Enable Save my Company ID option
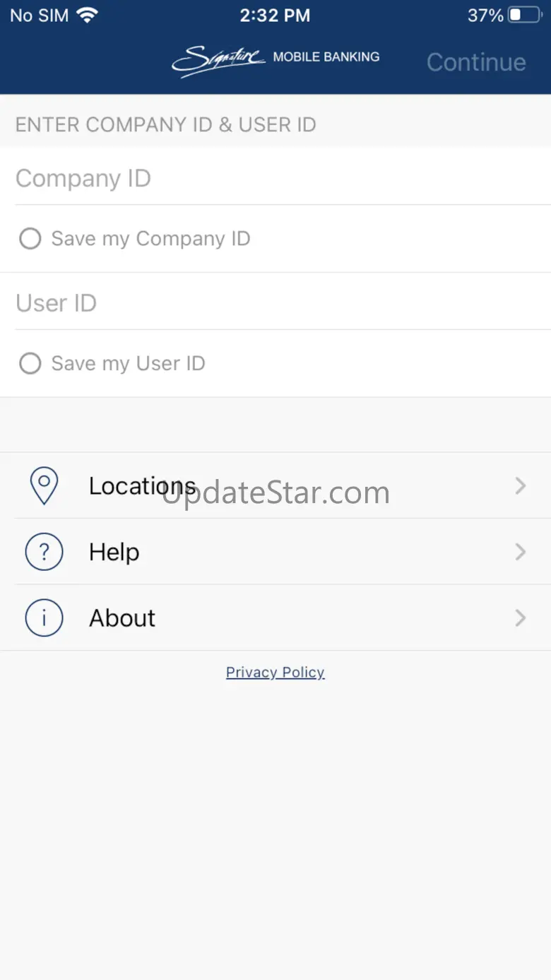Image resolution: width=551 pixels, height=980 pixels. pyautogui.click(x=30, y=239)
